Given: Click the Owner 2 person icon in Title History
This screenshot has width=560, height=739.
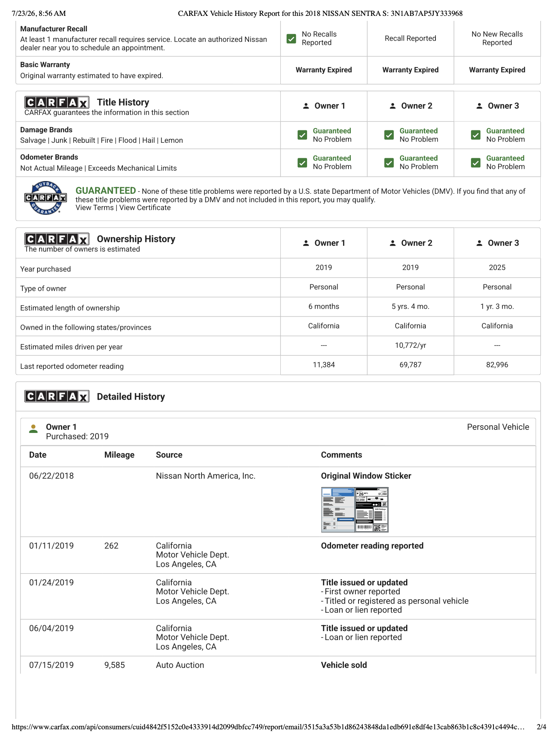Looking at the screenshot, I should tap(393, 106).
